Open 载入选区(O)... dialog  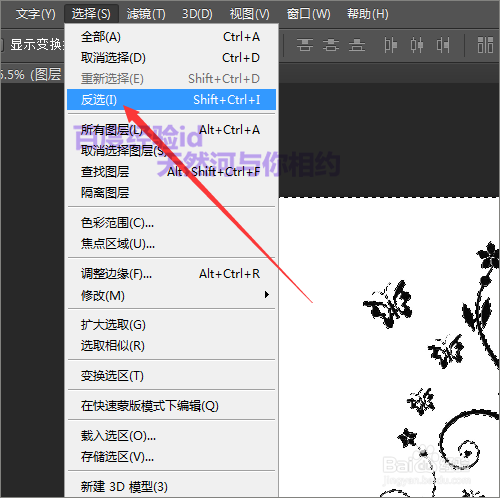[x=171, y=436]
